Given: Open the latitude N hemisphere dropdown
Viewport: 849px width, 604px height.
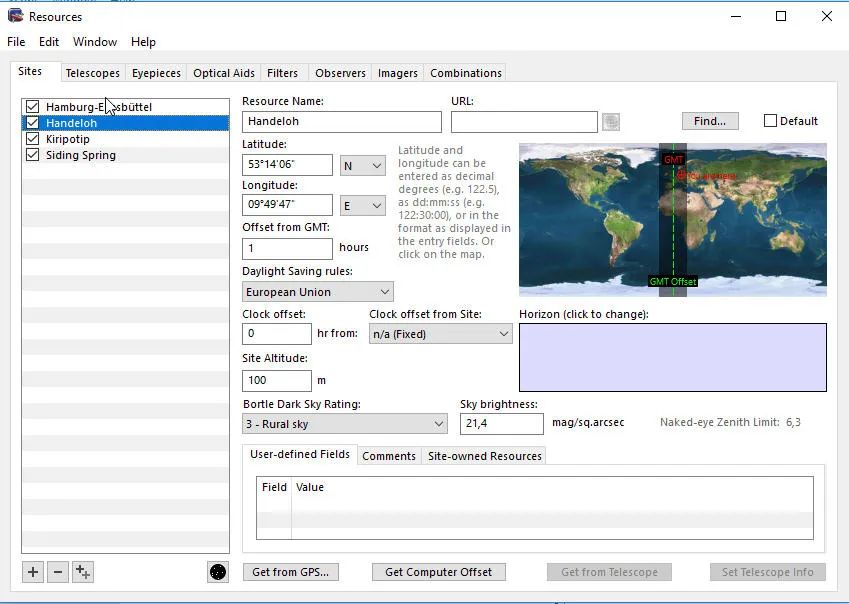Looking at the screenshot, I should (363, 166).
